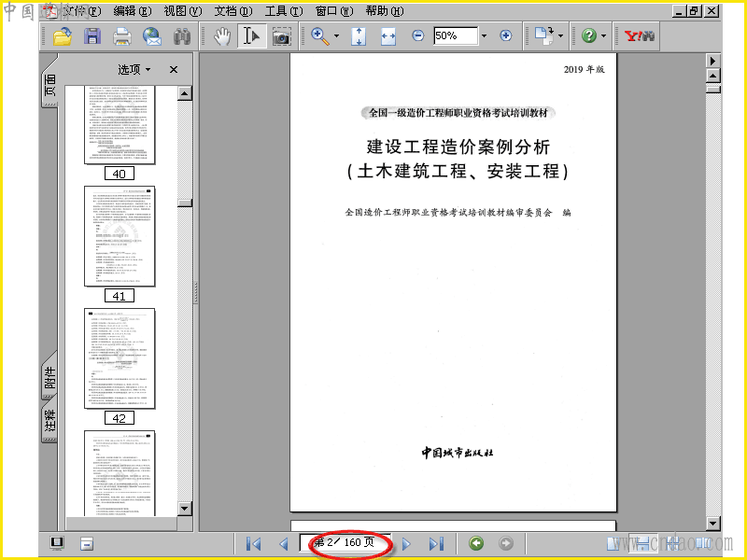Fit page width using horizontal arrows icon
The width and height of the screenshot is (747, 560).
tap(388, 36)
